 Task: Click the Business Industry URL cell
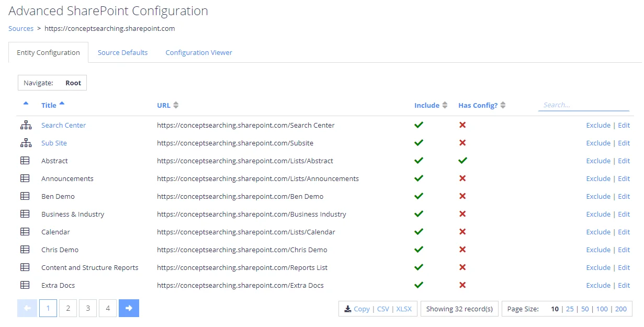[x=252, y=215]
